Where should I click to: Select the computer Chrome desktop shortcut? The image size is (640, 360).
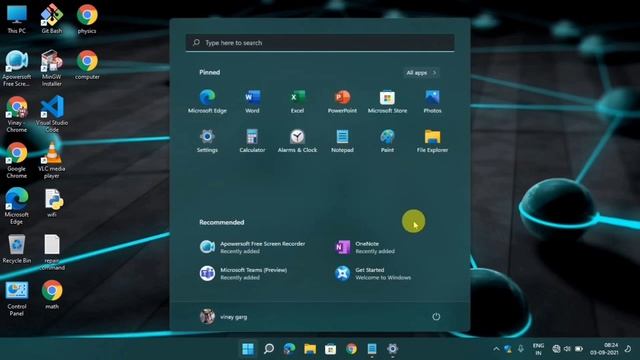click(87, 65)
